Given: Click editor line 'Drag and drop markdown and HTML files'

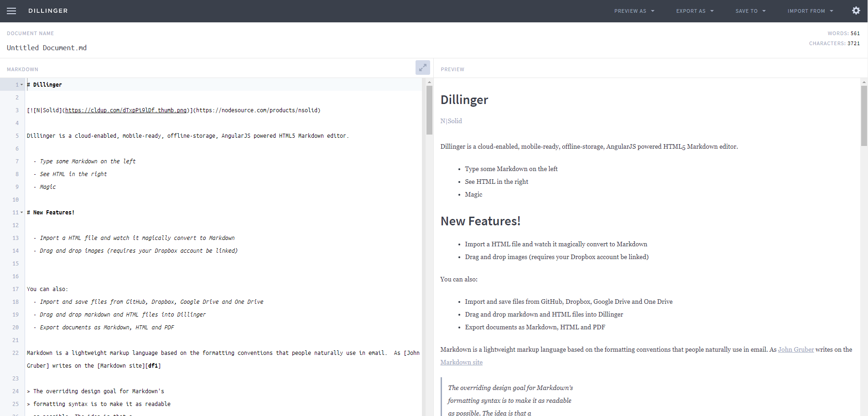Looking at the screenshot, I should [x=120, y=315].
